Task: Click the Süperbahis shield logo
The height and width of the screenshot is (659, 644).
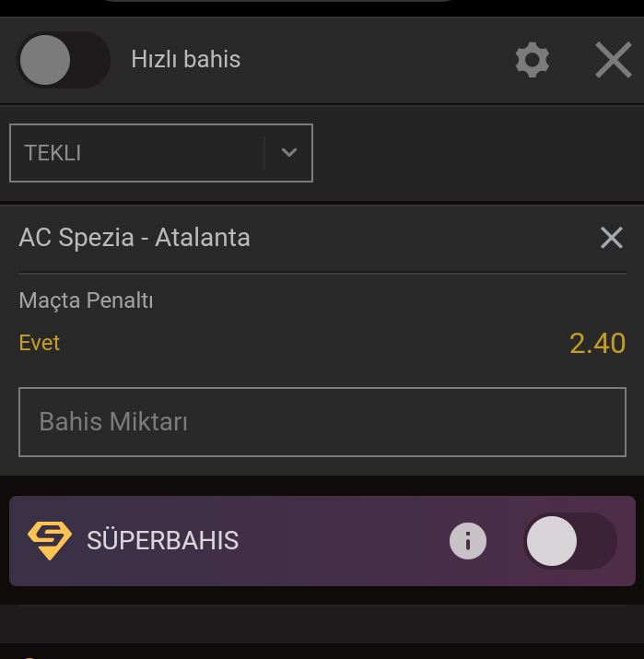Action: (50, 540)
